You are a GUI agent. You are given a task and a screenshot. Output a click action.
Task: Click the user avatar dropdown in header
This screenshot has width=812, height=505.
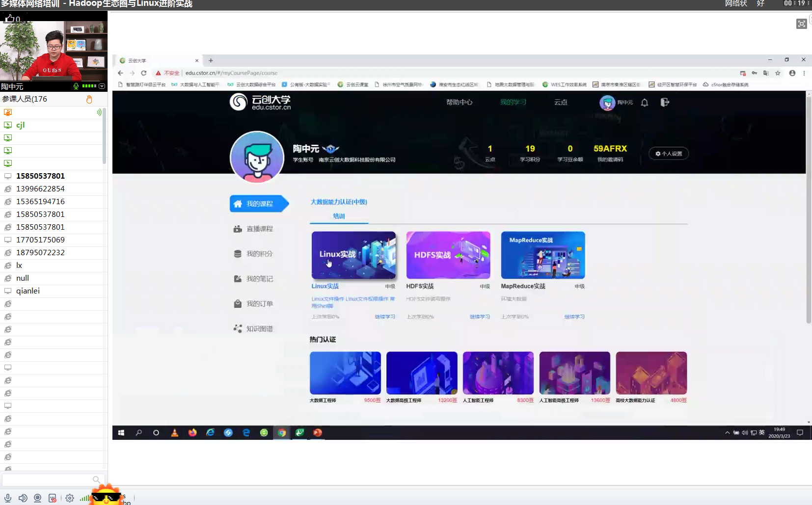[607, 103]
